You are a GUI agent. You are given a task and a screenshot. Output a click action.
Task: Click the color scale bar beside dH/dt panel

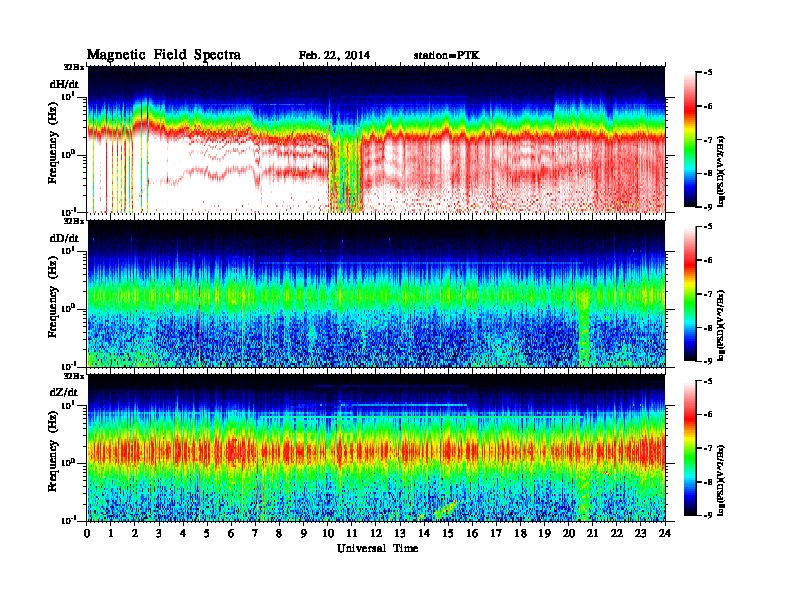pos(690,139)
